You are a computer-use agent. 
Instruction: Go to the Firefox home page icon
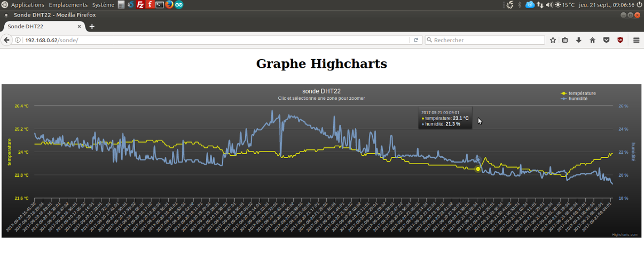pos(593,40)
